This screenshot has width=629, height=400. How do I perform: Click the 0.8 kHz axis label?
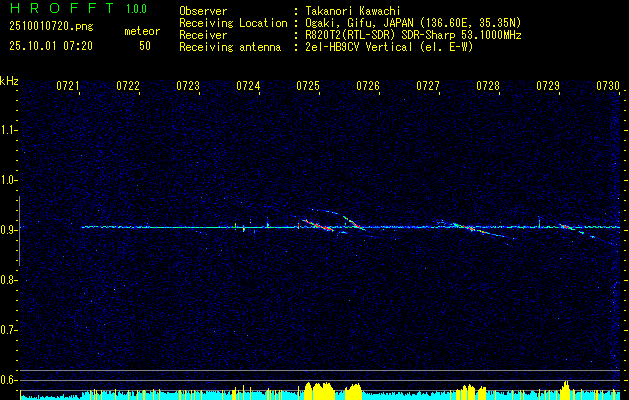8,280
